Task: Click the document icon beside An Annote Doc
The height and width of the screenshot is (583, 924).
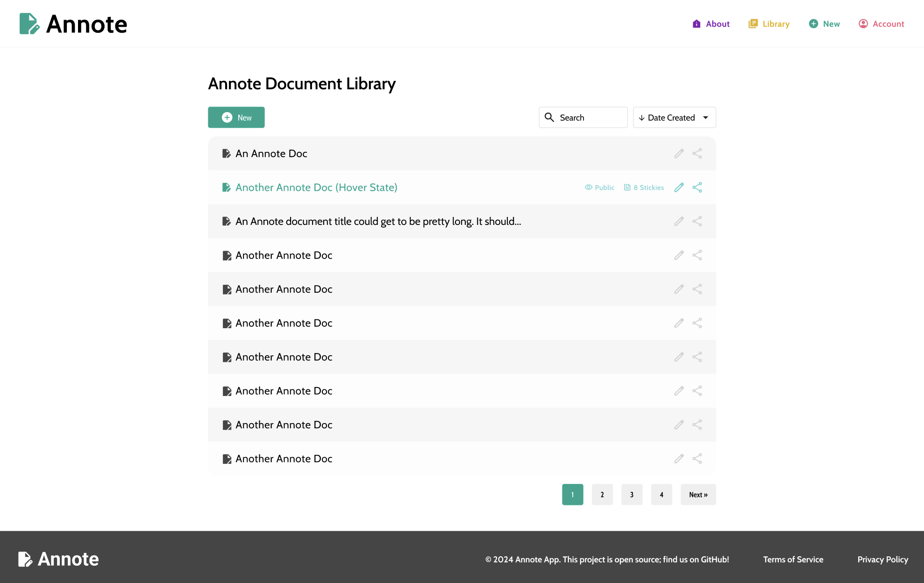Action: click(227, 153)
